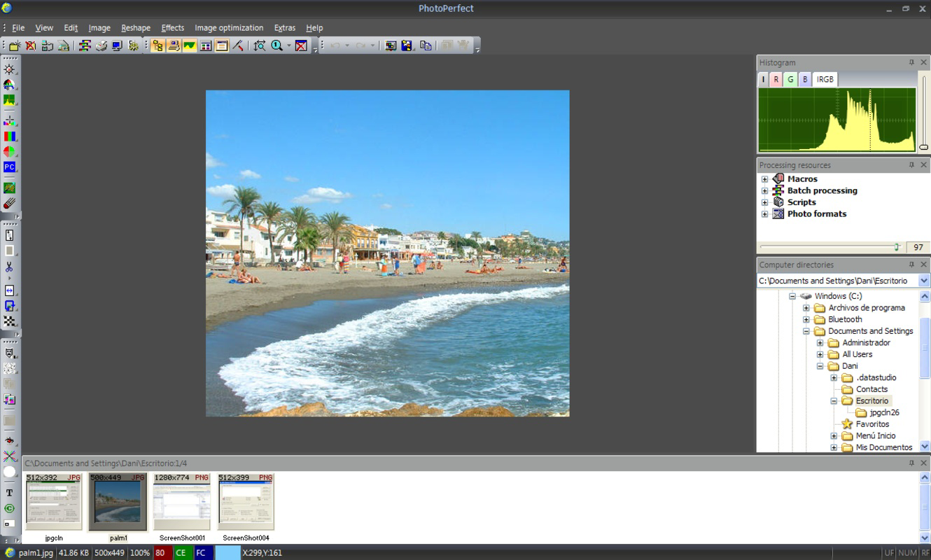Select the Escritorio folder in the directory tree
Image resolution: width=931 pixels, height=560 pixels.
870,400
